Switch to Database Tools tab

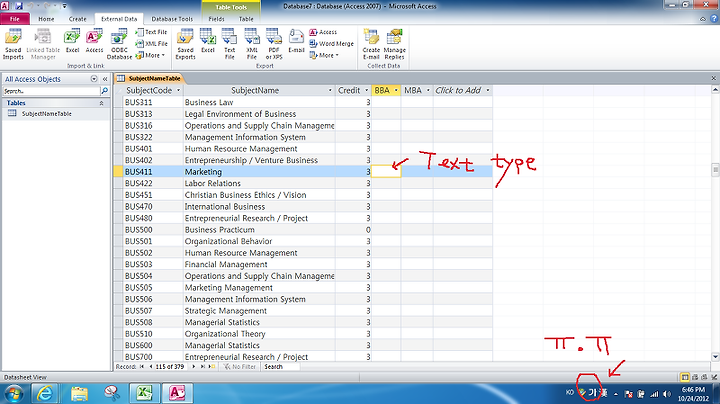172,19
